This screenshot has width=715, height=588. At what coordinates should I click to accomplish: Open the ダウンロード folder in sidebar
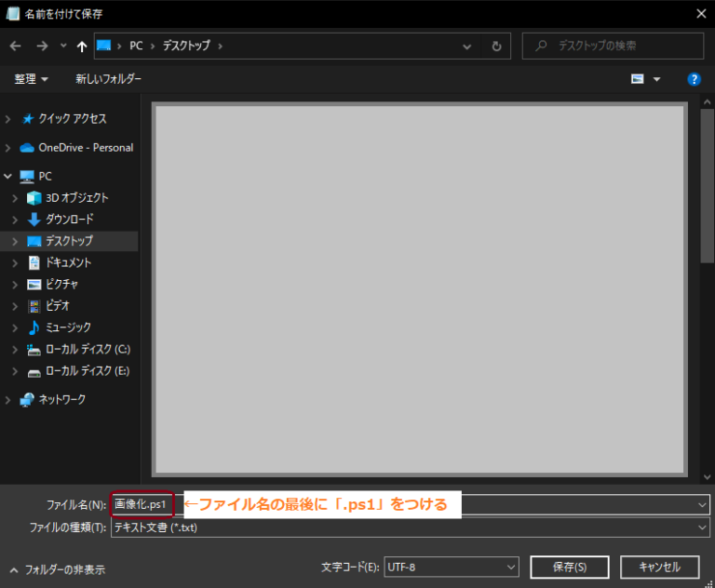click(69, 220)
